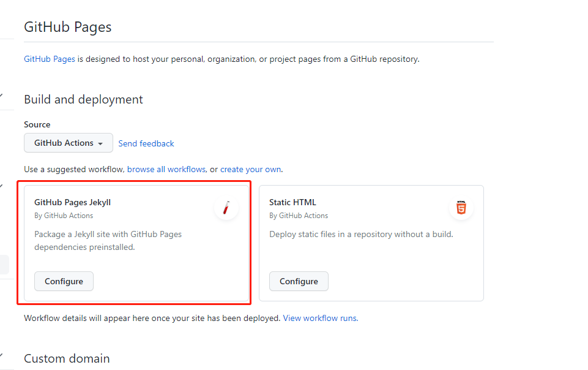Click the Source field label
This screenshot has width=588, height=370.
click(x=37, y=124)
